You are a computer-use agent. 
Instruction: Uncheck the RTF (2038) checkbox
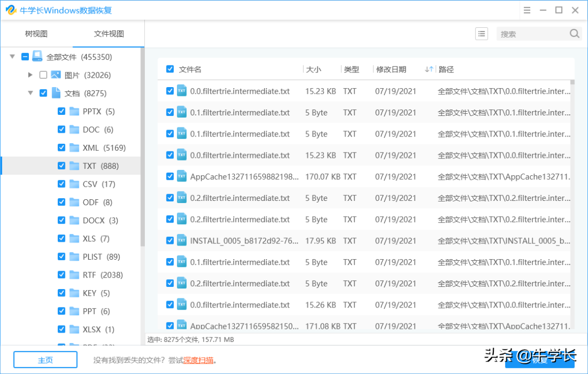click(x=62, y=274)
